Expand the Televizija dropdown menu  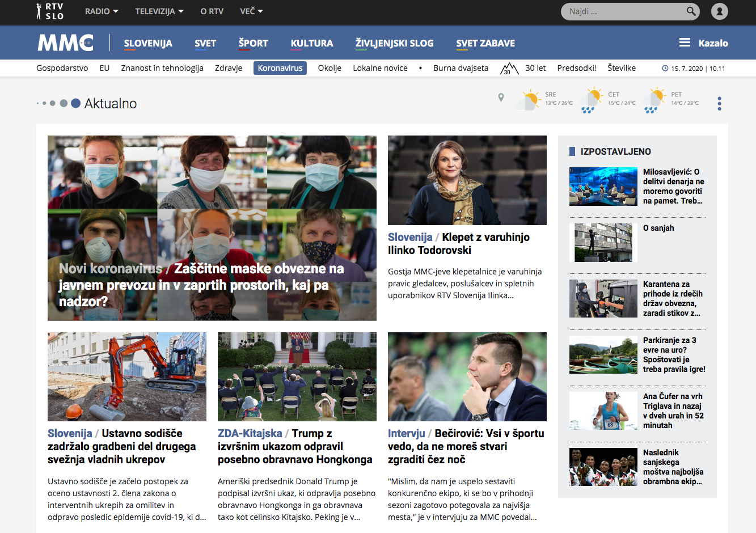[159, 11]
